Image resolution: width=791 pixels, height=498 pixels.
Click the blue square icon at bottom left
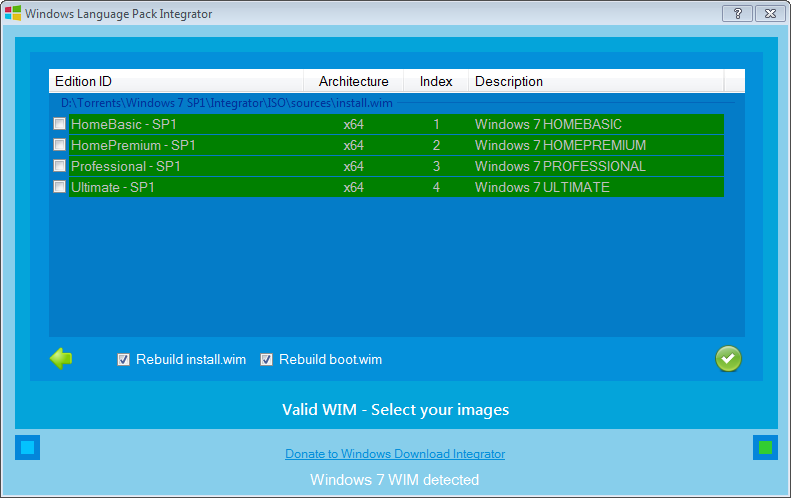[27, 448]
